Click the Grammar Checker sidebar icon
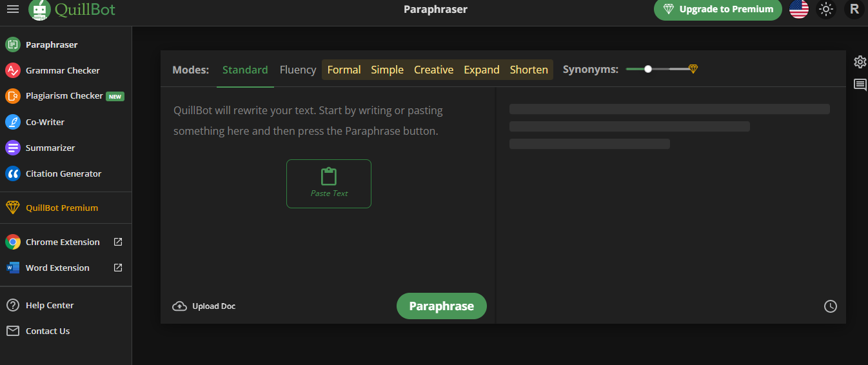The width and height of the screenshot is (868, 365). (x=13, y=70)
